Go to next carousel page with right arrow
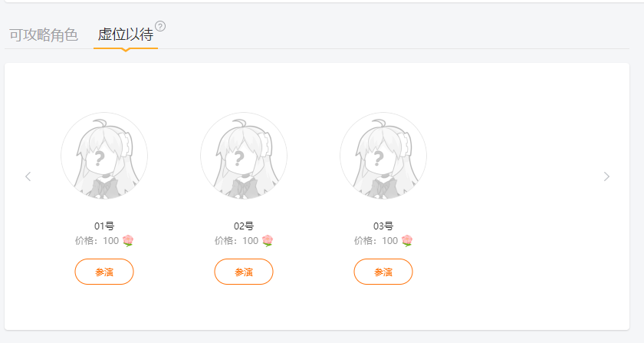 point(606,176)
